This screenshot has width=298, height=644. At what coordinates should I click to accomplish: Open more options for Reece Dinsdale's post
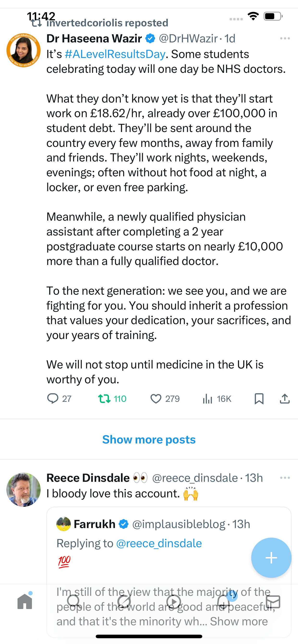click(x=285, y=478)
